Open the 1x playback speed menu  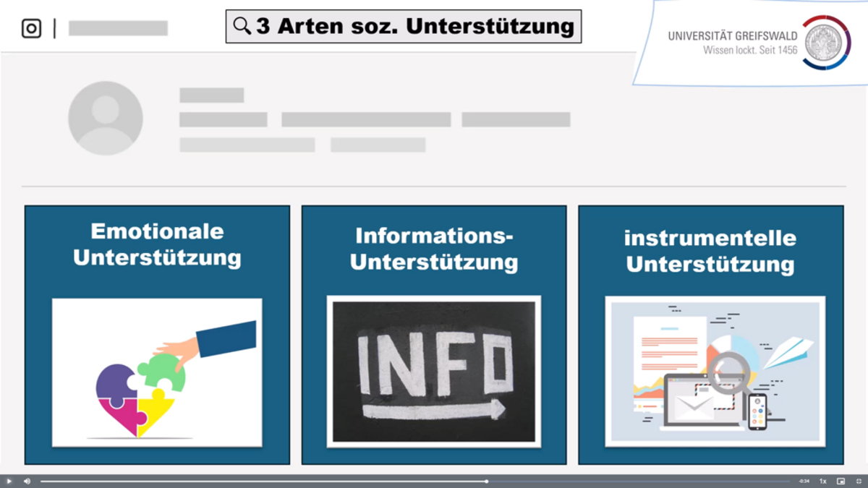tap(822, 481)
